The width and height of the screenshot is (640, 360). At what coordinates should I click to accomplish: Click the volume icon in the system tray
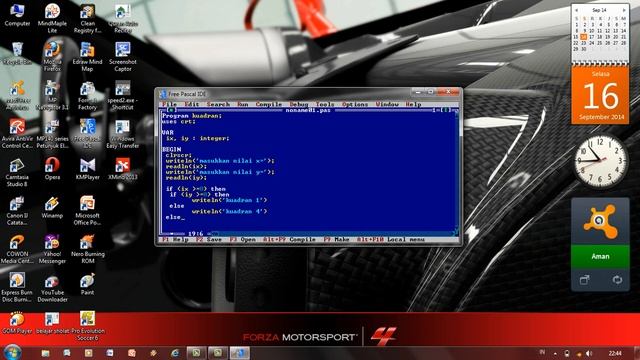pyautogui.click(x=589, y=353)
